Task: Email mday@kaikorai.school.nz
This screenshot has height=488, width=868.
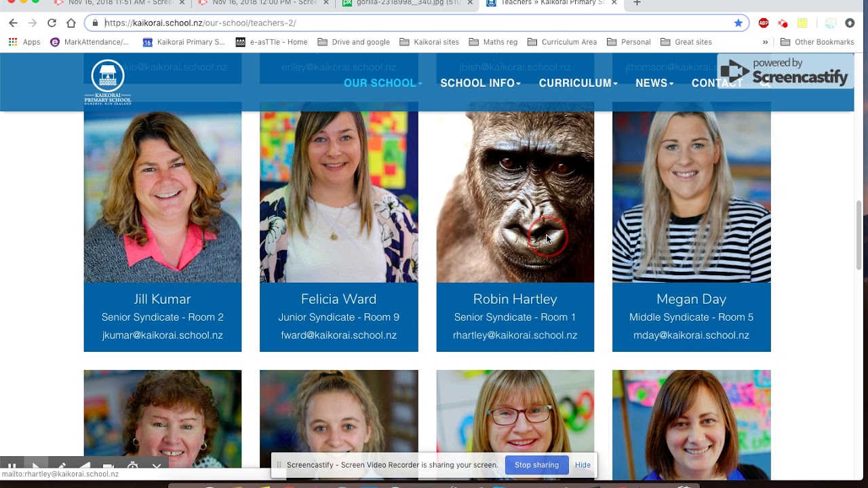Action: 692,335
